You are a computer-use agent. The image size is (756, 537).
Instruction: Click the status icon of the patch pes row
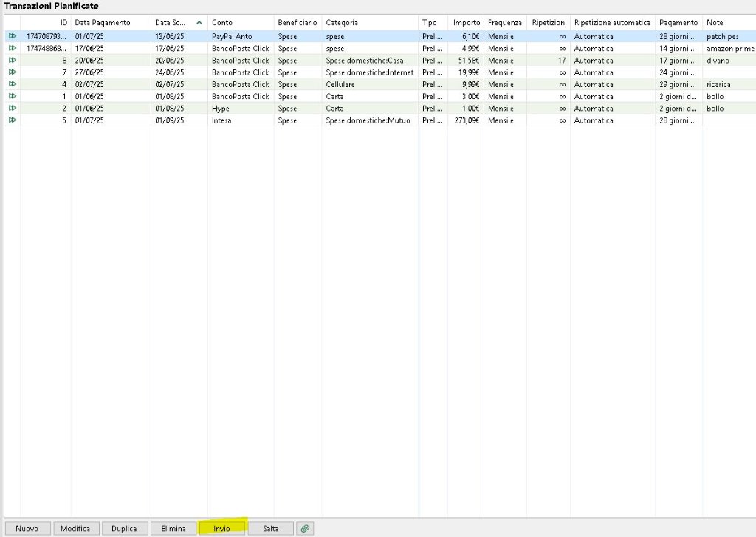(12, 36)
